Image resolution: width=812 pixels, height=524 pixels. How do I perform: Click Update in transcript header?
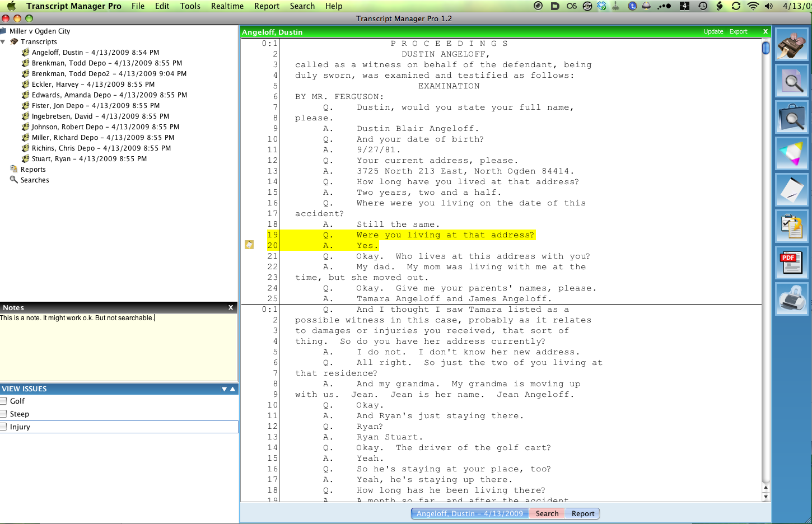[713, 32]
